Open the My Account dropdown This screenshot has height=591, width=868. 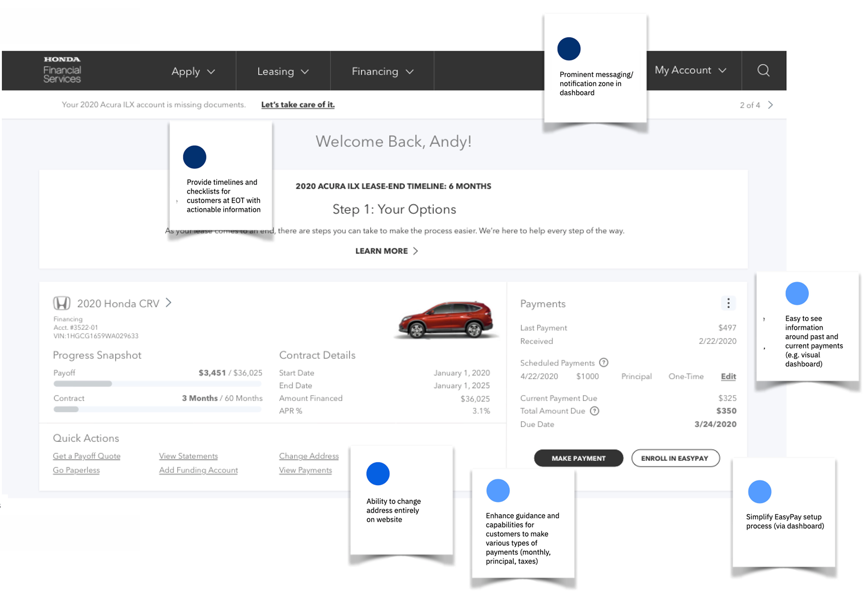click(690, 70)
